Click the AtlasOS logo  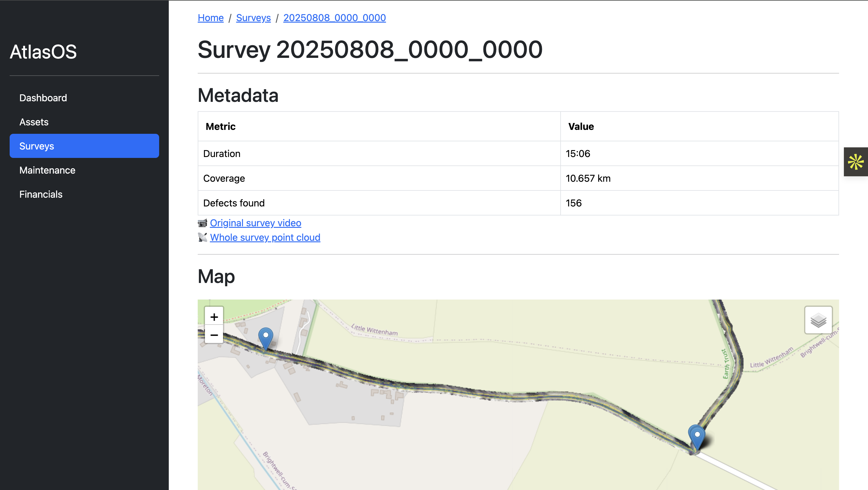[43, 52]
